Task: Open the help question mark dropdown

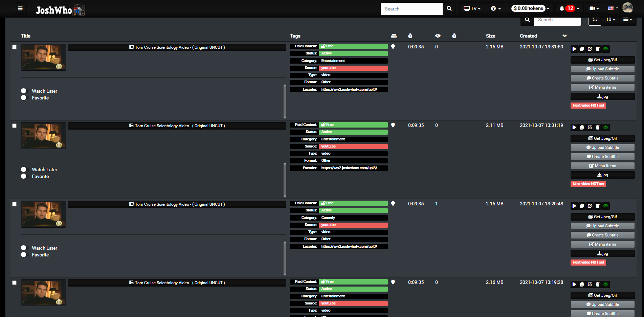Action: [x=496, y=9]
